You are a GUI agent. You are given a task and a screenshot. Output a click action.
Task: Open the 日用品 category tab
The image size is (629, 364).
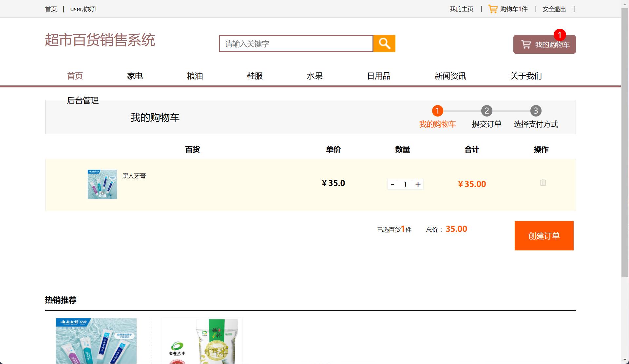coord(379,76)
